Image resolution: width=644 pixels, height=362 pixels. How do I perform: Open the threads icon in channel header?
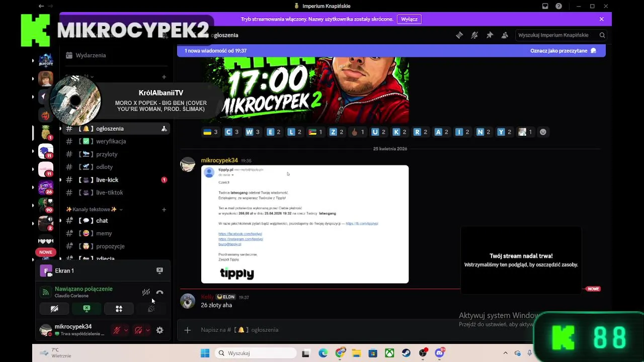[459, 35]
